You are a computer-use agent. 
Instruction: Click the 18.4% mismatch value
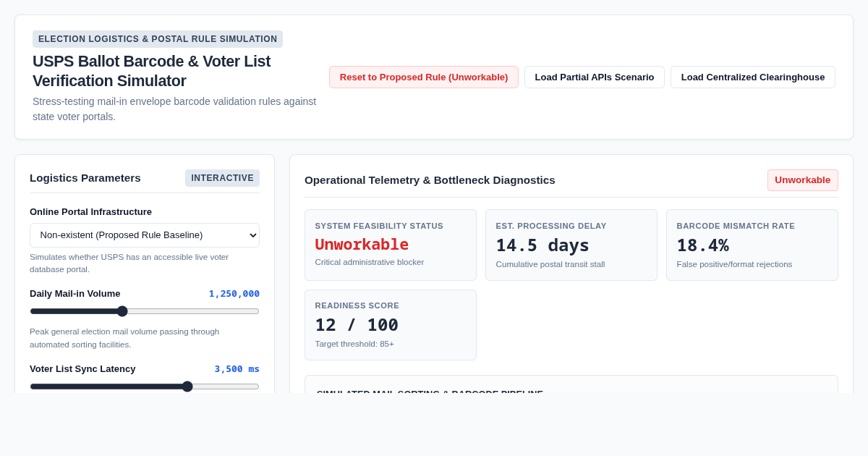(703, 245)
